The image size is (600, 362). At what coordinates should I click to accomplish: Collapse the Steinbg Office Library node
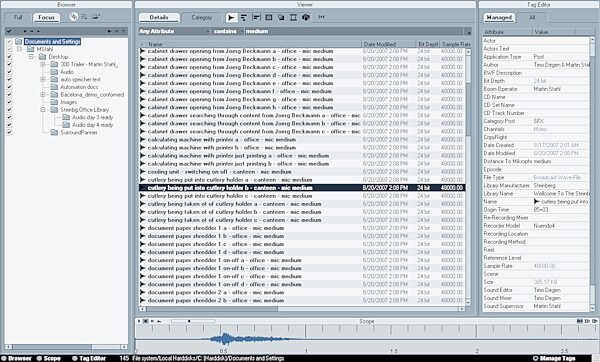43,110
